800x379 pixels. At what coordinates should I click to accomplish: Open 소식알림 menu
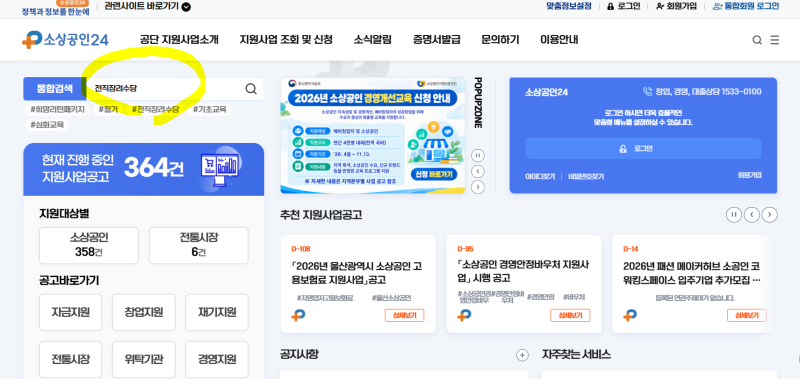pyautogui.click(x=373, y=40)
